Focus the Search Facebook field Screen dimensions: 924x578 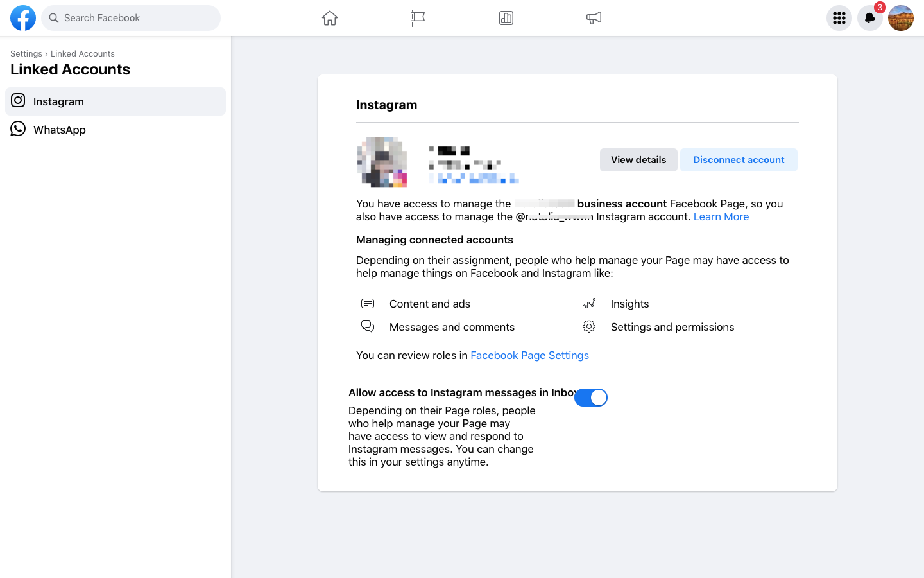tap(131, 18)
